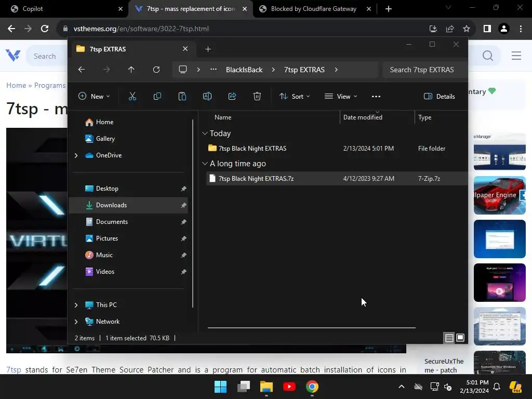
Task: Click the Search 7tsp EXTRAS field
Action: click(x=425, y=70)
